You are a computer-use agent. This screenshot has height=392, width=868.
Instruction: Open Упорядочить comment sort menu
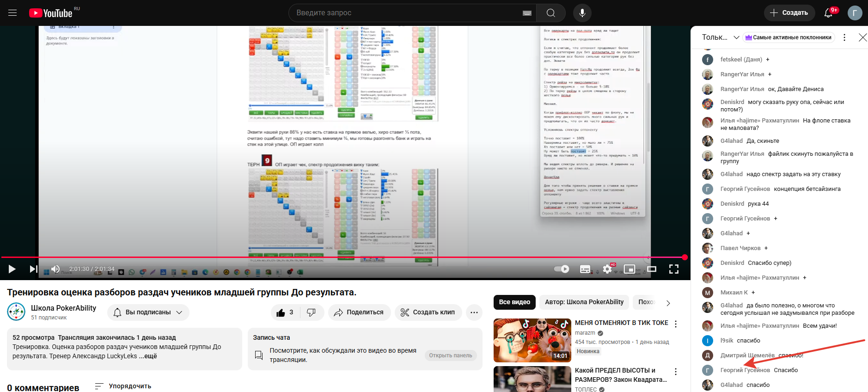(123, 386)
